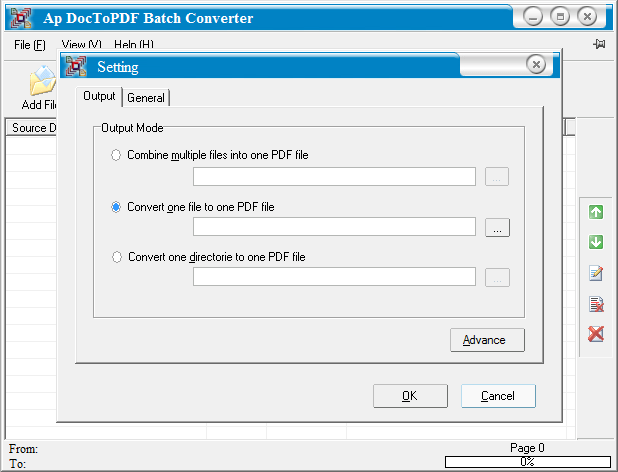Close the Setting dialog
Viewport: 618px width, 472px height.
[x=536, y=65]
